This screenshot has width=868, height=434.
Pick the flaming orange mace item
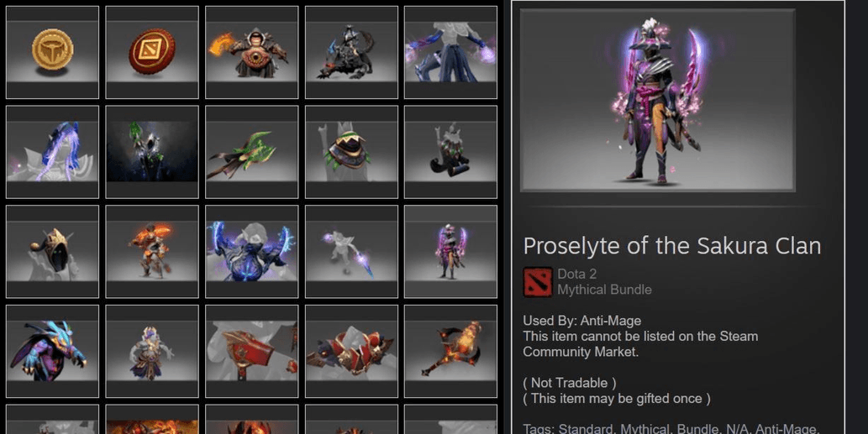click(x=450, y=351)
